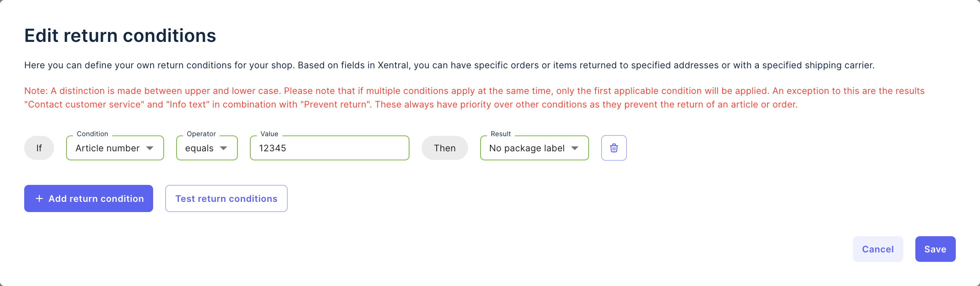The image size is (980, 286).
Task: Expand the Result dropdown arrow
Action: coord(575,148)
